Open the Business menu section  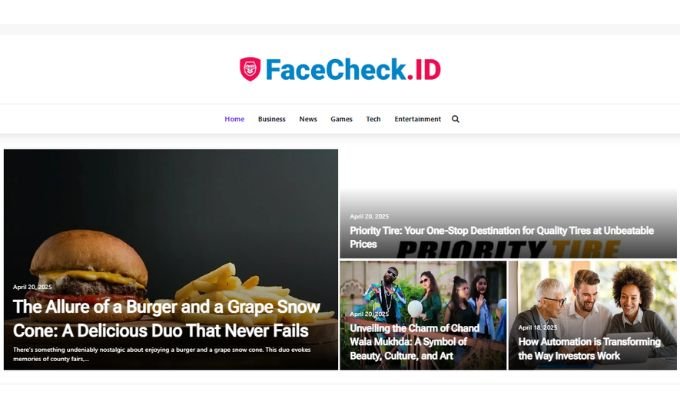(x=271, y=119)
